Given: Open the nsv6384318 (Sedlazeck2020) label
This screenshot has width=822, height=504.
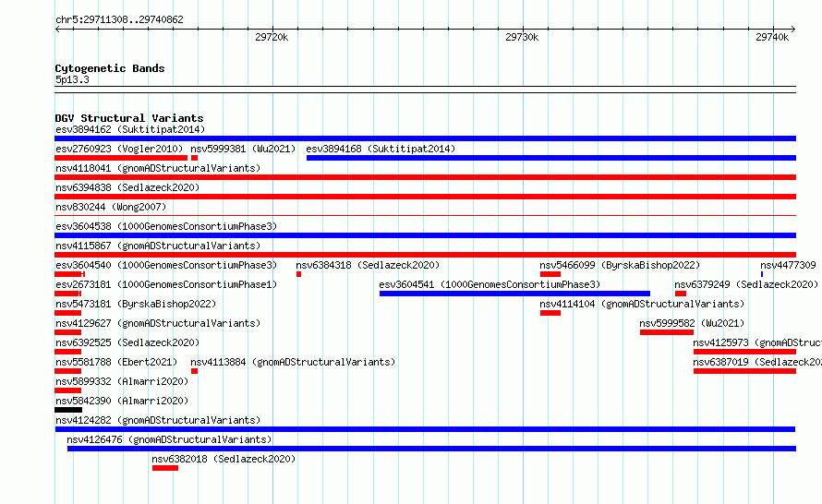Looking at the screenshot, I should (368, 265).
